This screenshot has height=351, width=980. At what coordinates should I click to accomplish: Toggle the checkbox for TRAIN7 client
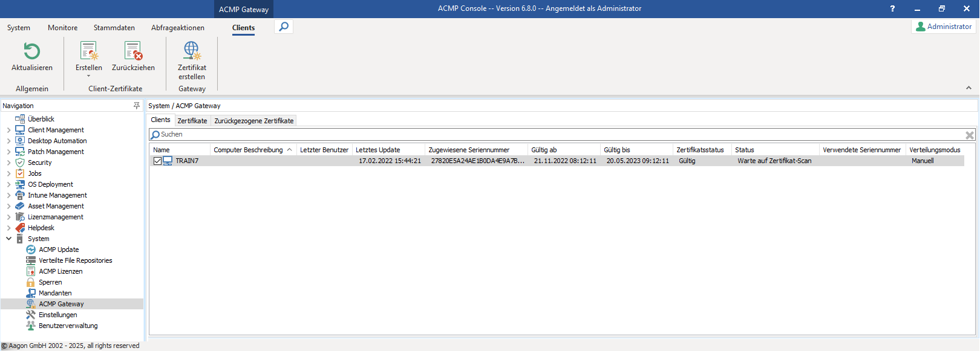(157, 161)
